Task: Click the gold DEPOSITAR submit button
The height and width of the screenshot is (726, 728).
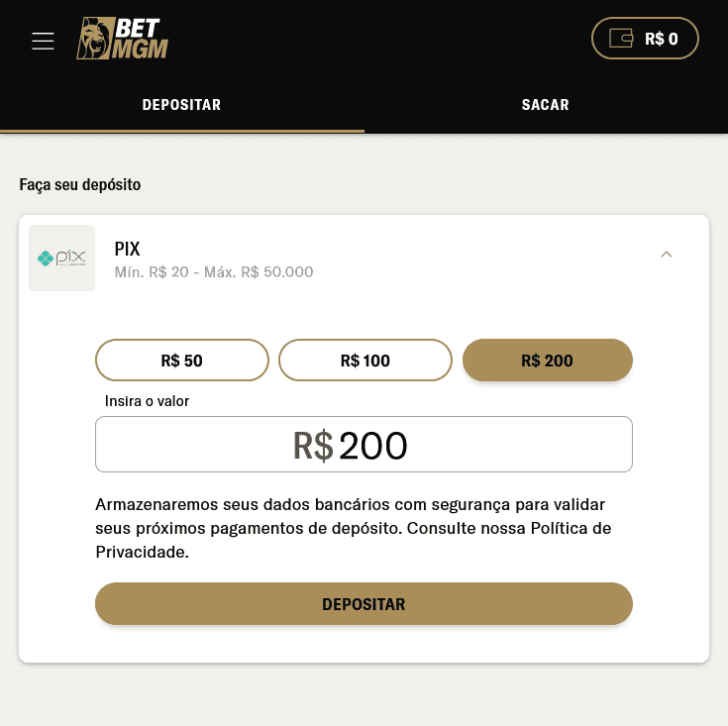Action: pyautogui.click(x=364, y=604)
